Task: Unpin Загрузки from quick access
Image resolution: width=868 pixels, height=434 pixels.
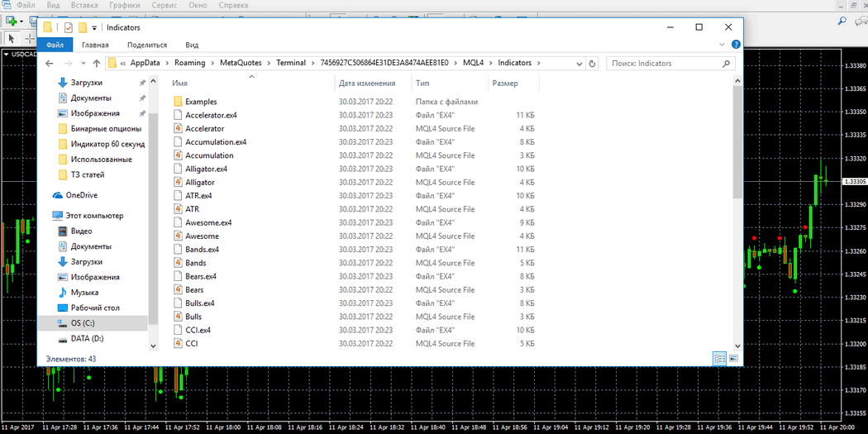Action: [142, 83]
